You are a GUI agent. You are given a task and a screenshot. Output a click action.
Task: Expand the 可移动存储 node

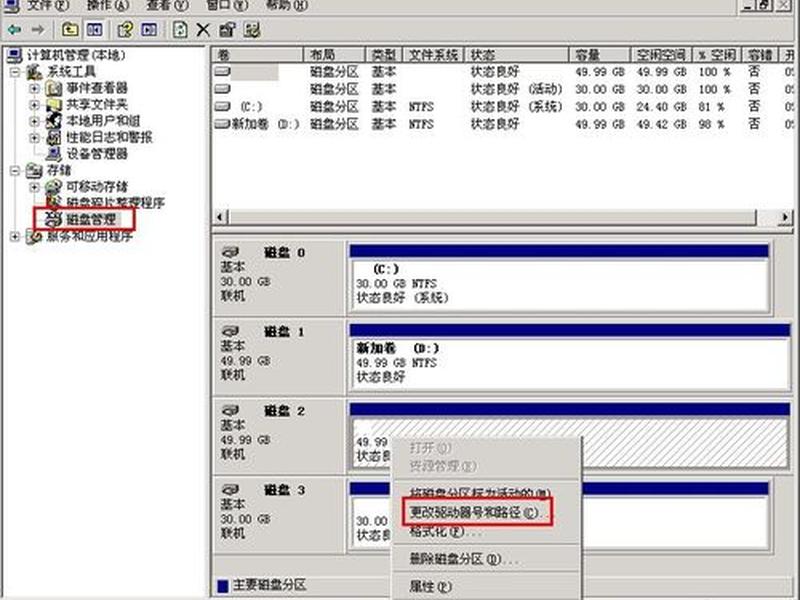click(x=34, y=187)
